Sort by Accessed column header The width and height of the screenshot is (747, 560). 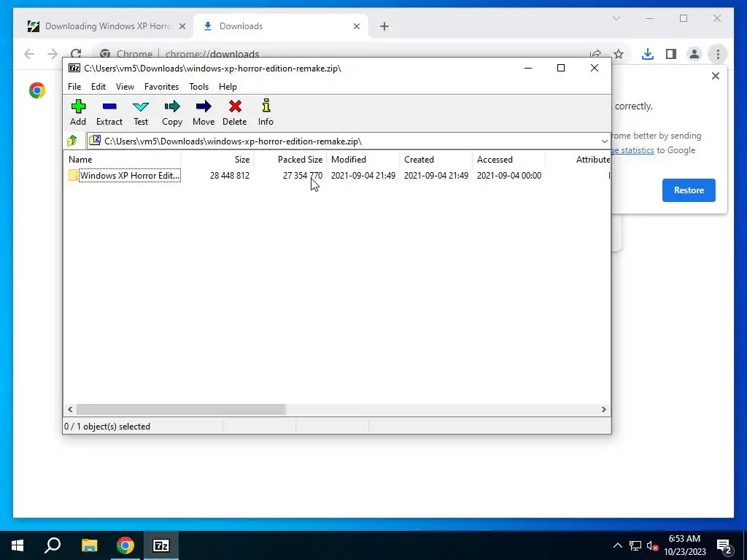tap(508, 160)
